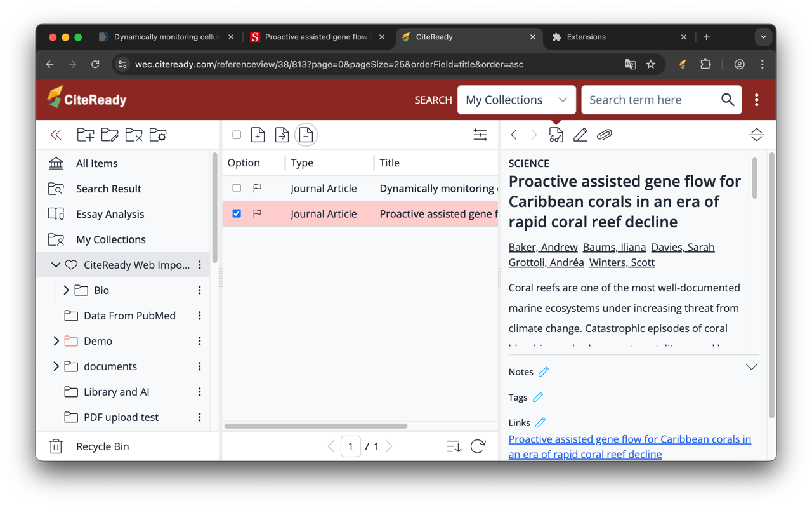Click the add new reference icon
Viewport: 812px width, 508px height.
[258, 135]
